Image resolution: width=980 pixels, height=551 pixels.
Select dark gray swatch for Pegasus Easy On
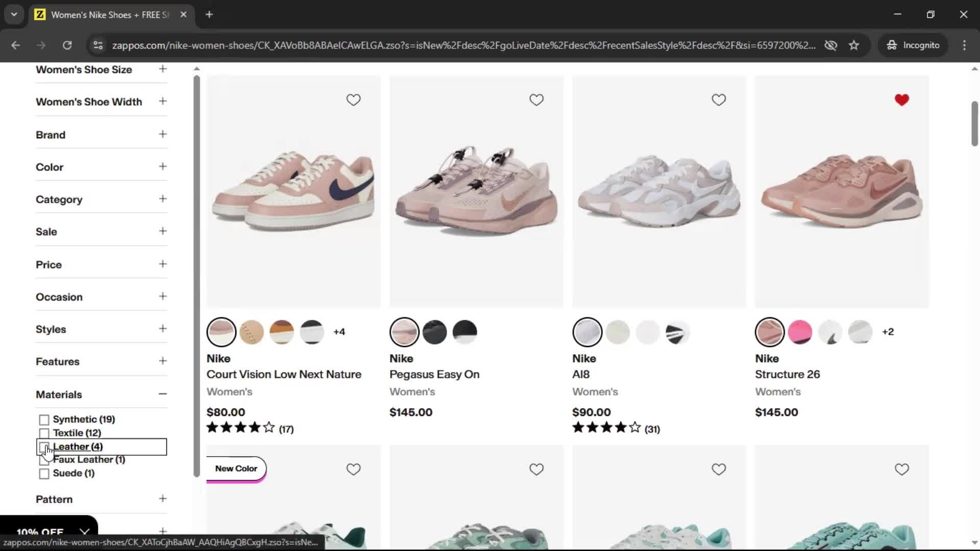434,332
